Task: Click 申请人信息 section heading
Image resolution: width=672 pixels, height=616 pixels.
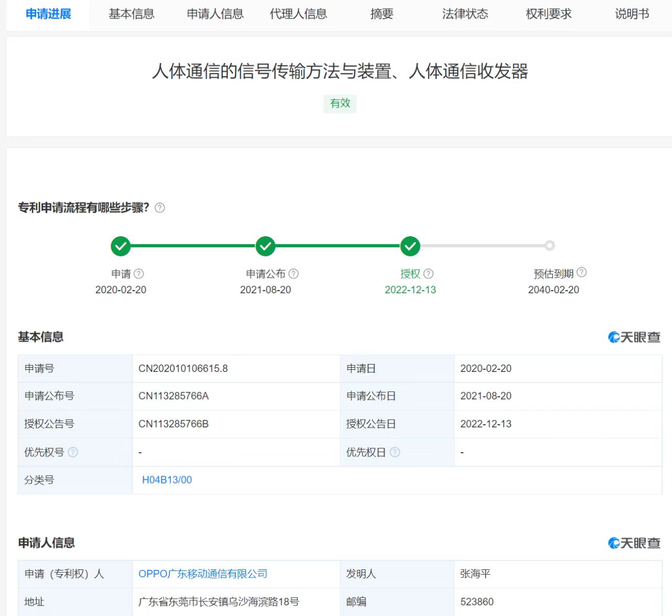Action: pos(47,543)
